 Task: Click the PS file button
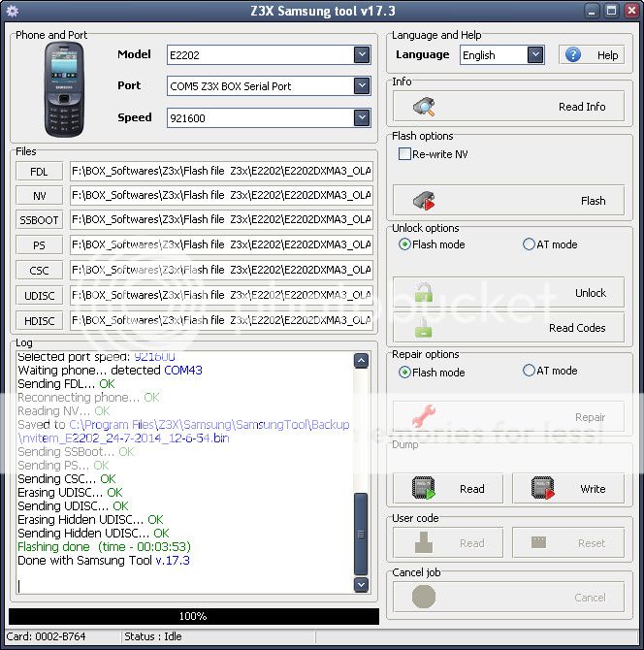point(39,245)
